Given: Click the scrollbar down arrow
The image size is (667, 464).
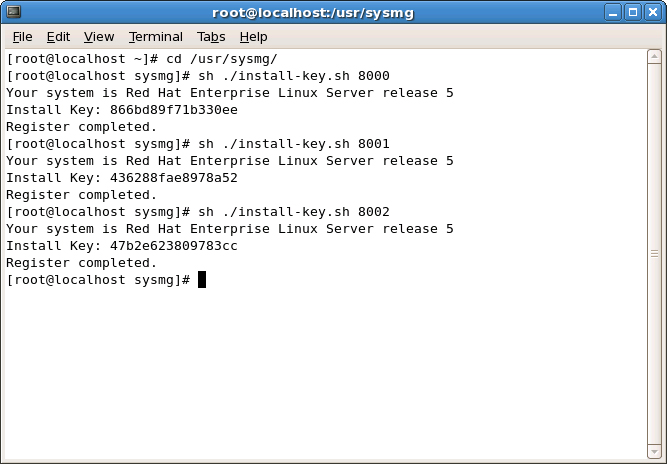Looking at the screenshot, I should pyautogui.click(x=654, y=451).
